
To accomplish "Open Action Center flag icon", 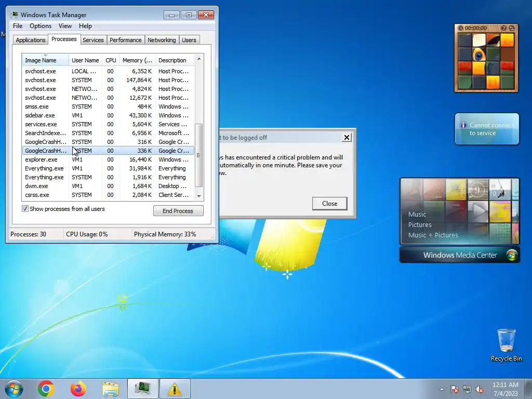I will coord(455,389).
